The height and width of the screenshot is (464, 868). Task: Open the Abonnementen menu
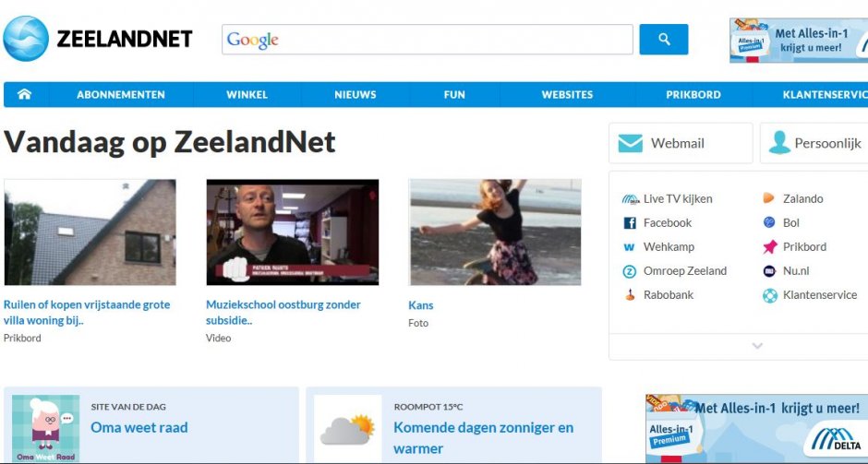point(121,95)
